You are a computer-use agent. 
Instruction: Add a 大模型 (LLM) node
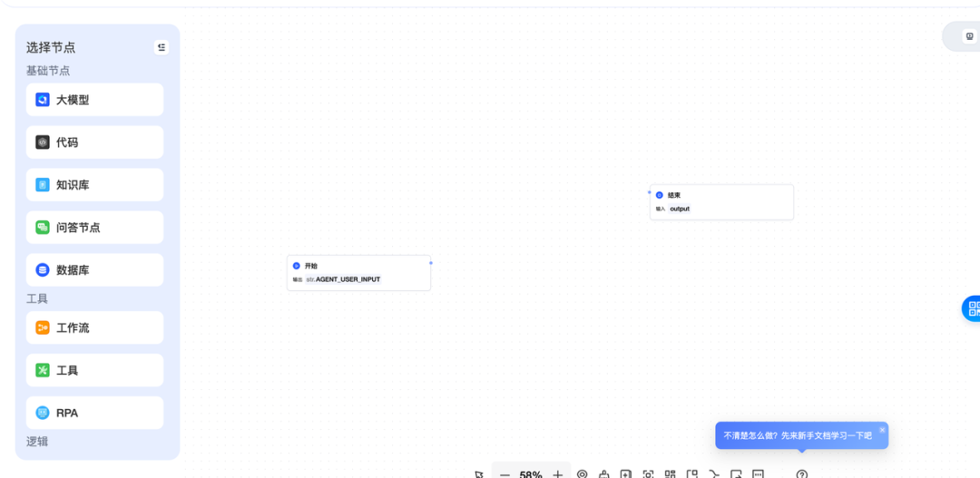(x=94, y=100)
